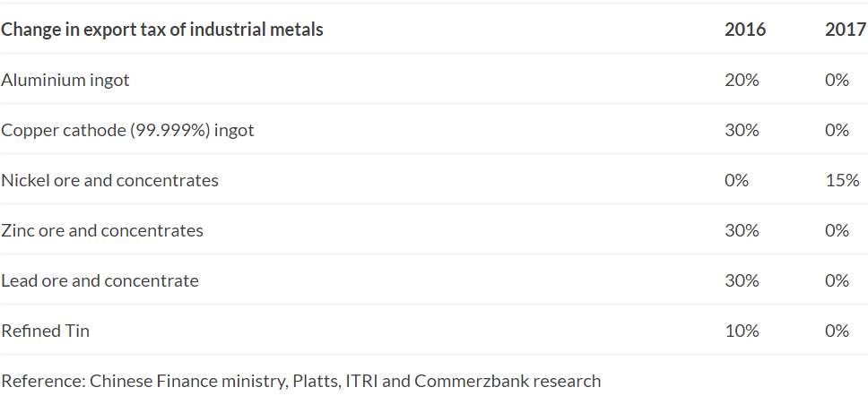This screenshot has width=868, height=396.
Task: Click the Reference source line below the table
Action: pyautogui.click(x=300, y=381)
